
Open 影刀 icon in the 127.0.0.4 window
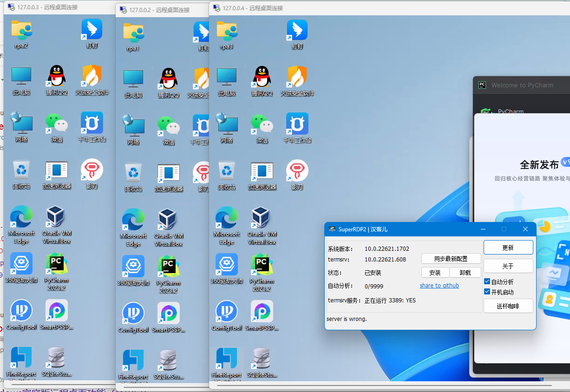point(297,171)
